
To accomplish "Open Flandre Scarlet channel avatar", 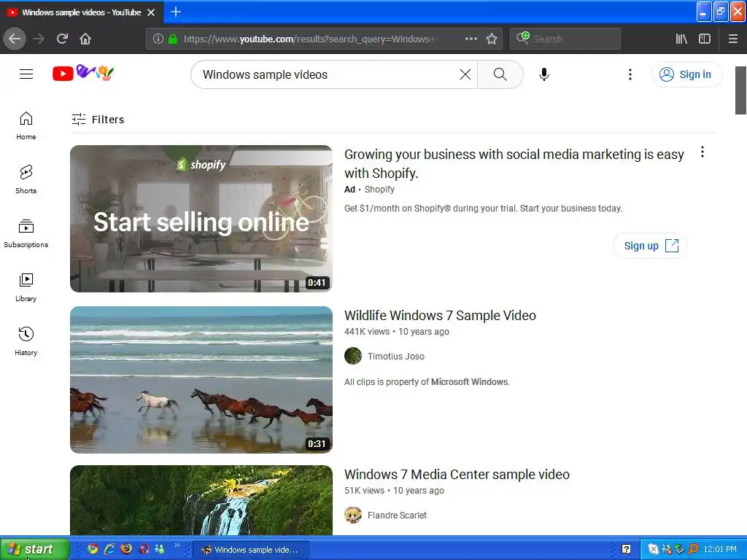I will click(x=353, y=515).
